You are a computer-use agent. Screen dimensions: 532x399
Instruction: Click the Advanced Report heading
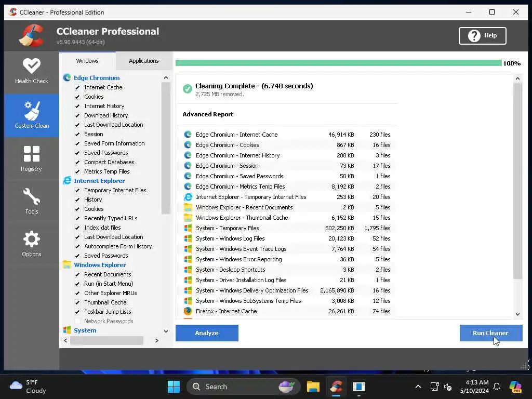(x=208, y=114)
